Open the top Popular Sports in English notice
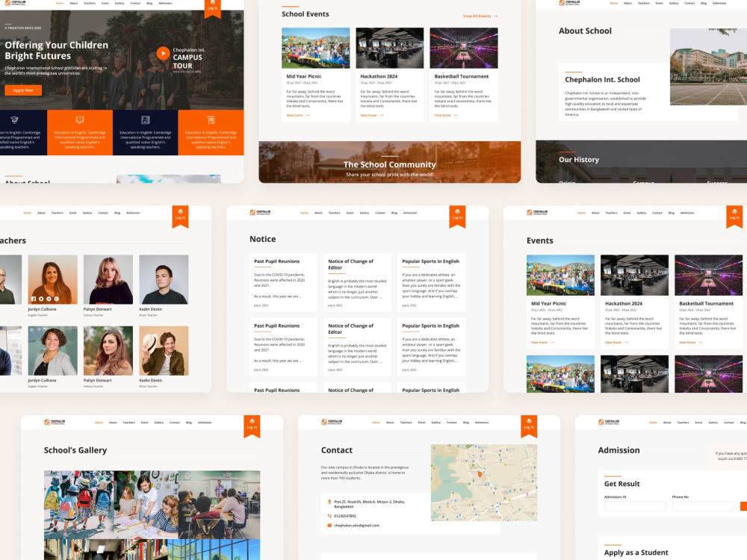 point(432,282)
